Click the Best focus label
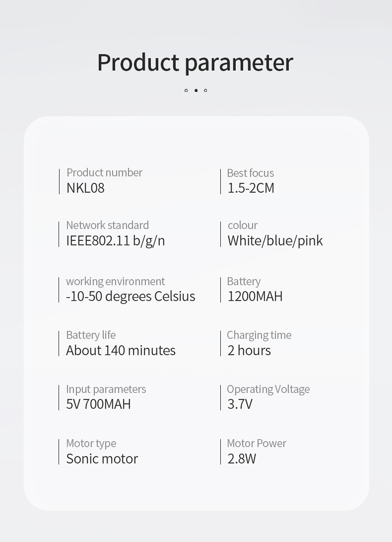Screen dimensions: 392x542 tap(251, 173)
